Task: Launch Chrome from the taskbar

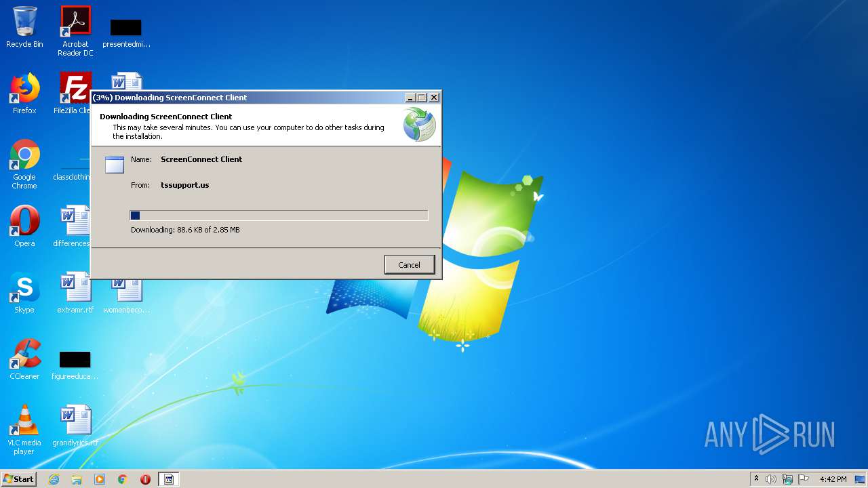Action: 123,479
